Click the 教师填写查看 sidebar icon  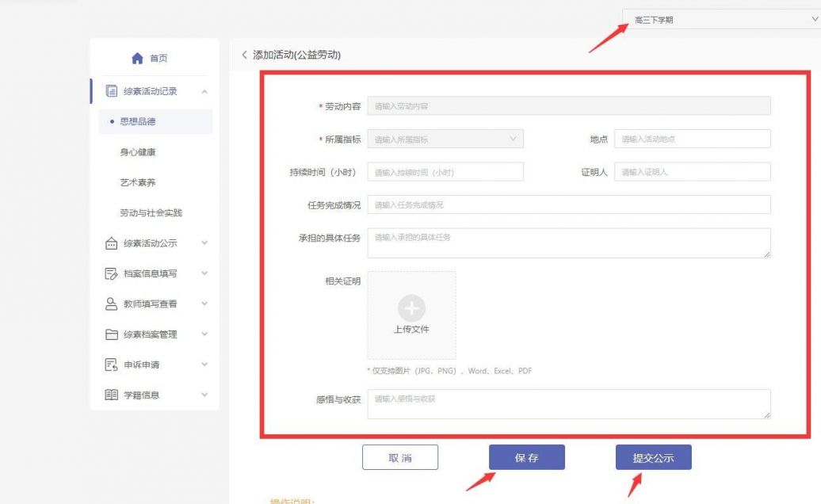(112, 304)
